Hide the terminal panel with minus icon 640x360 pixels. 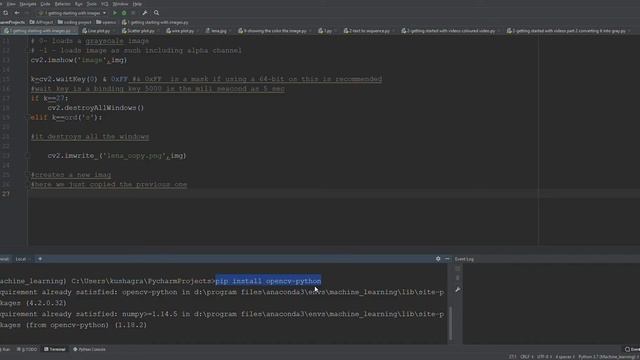(447, 259)
